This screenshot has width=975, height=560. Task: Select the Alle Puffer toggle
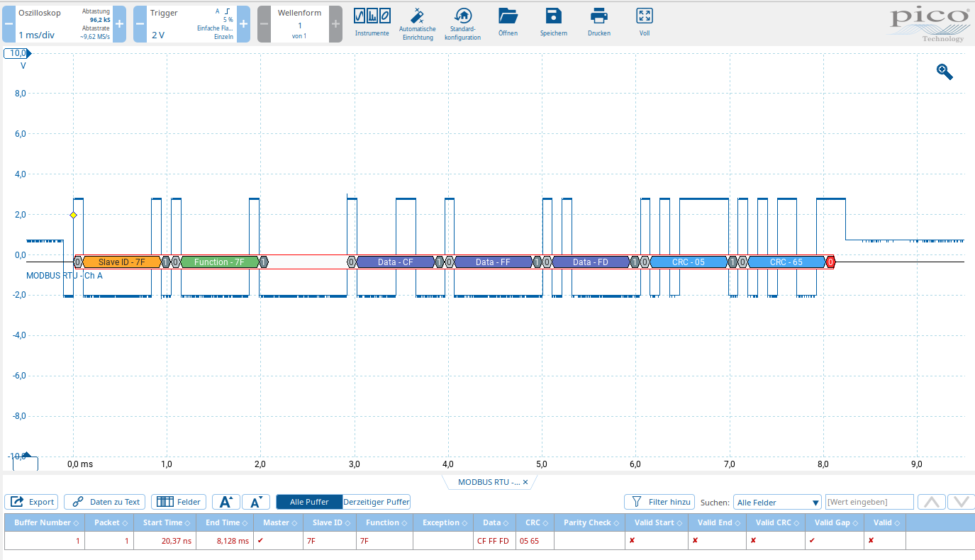tap(309, 502)
